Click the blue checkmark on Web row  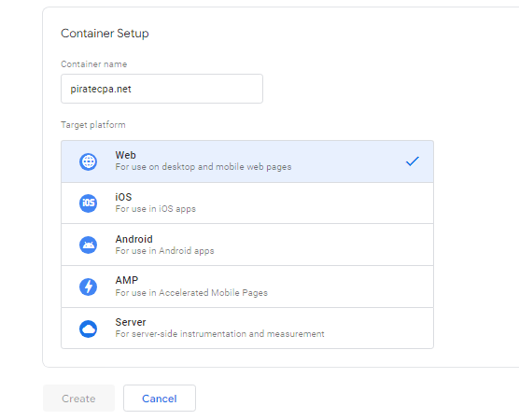tap(413, 161)
